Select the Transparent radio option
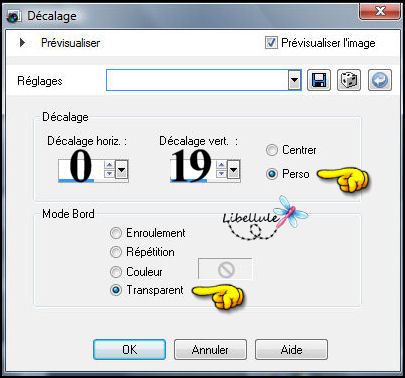 click(x=116, y=290)
